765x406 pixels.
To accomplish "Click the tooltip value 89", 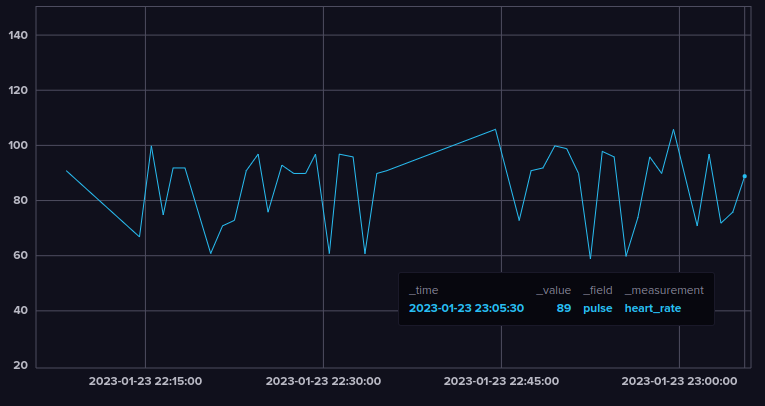I will coord(564,308).
